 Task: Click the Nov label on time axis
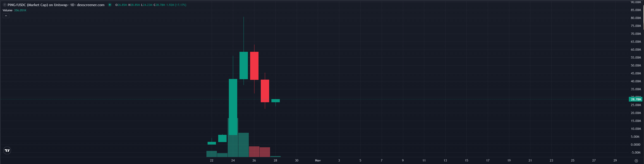click(318, 161)
